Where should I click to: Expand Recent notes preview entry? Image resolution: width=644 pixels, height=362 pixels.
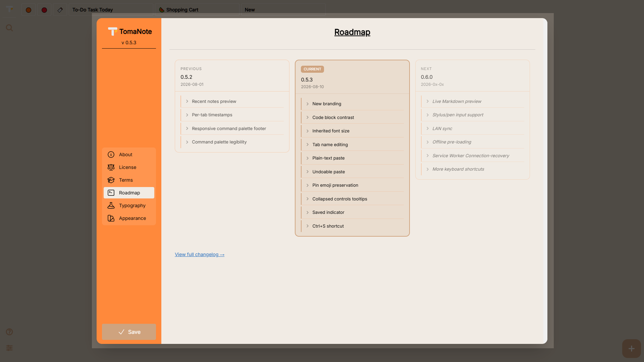pos(232,101)
